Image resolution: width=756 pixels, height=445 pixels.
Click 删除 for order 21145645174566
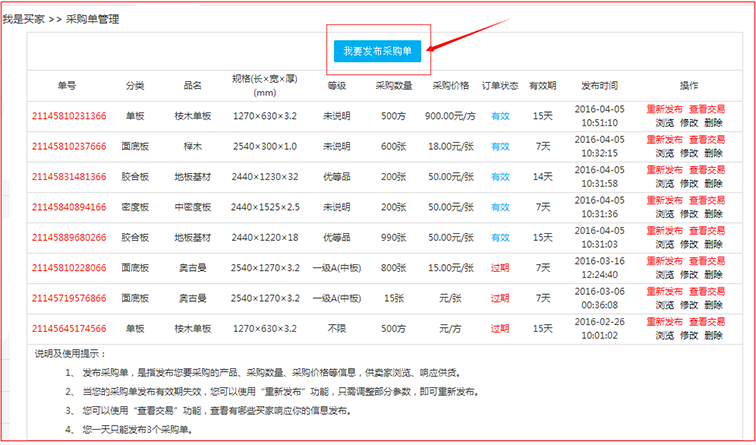[x=713, y=336]
